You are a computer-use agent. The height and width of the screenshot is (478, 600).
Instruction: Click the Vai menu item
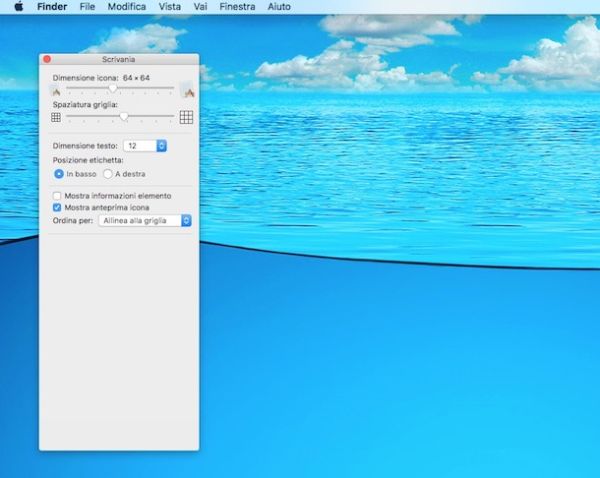click(x=201, y=7)
